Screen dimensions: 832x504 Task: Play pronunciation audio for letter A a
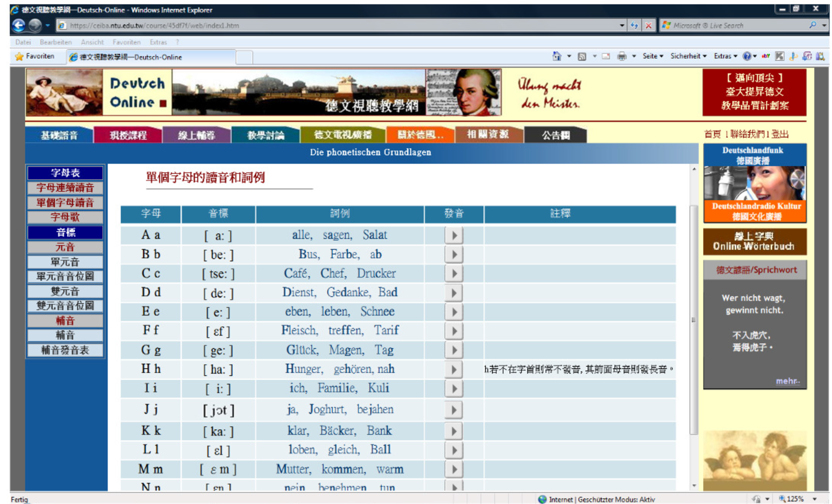pos(453,235)
